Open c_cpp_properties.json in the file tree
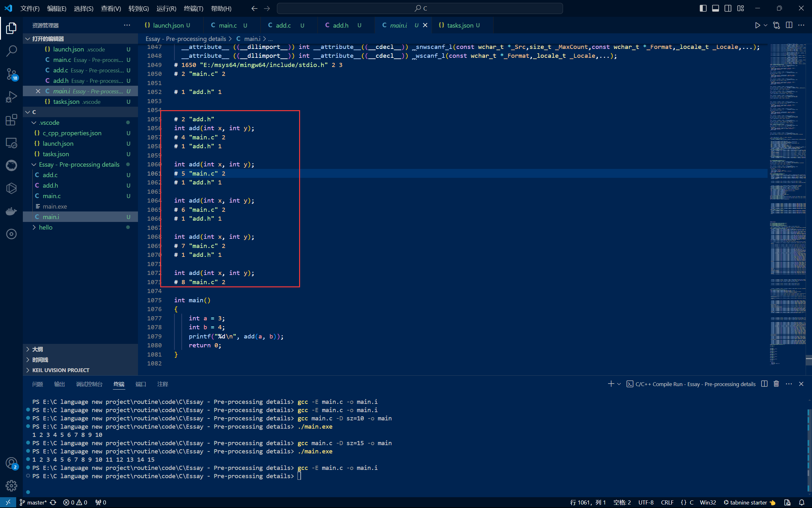The width and height of the screenshot is (812, 508). click(81, 133)
